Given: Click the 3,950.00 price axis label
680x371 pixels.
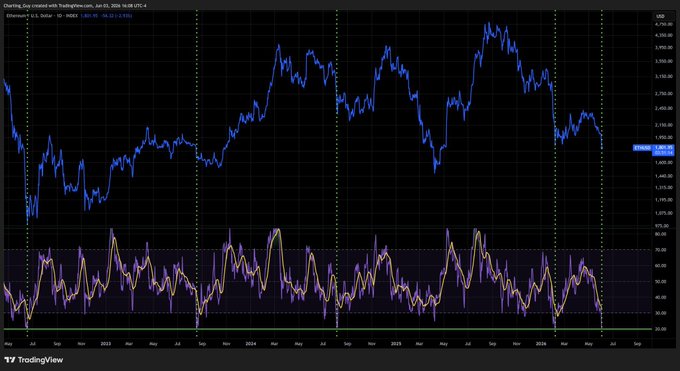Looking at the screenshot, I should click(664, 48).
